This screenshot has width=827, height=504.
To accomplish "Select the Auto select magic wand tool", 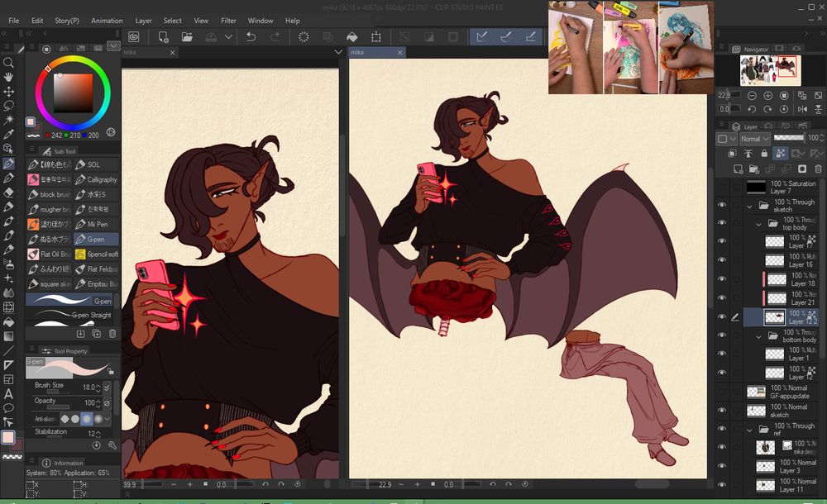I will pyautogui.click(x=8, y=120).
